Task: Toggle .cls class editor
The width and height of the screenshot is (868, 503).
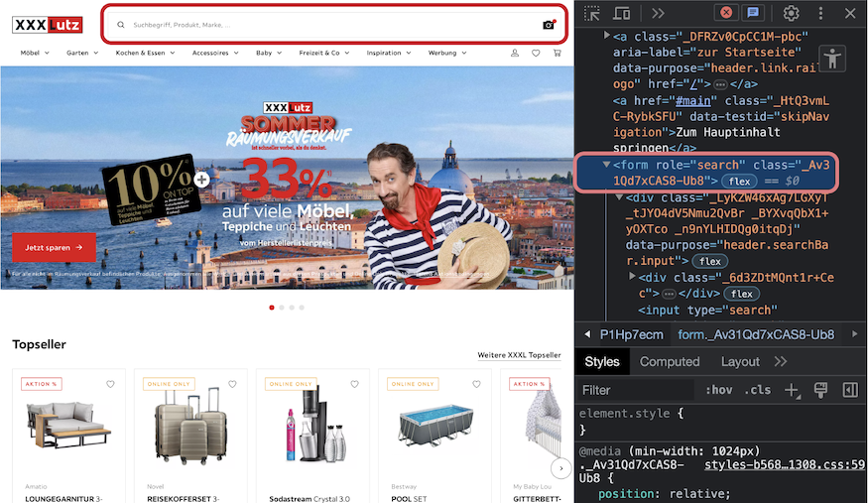Action: click(758, 390)
